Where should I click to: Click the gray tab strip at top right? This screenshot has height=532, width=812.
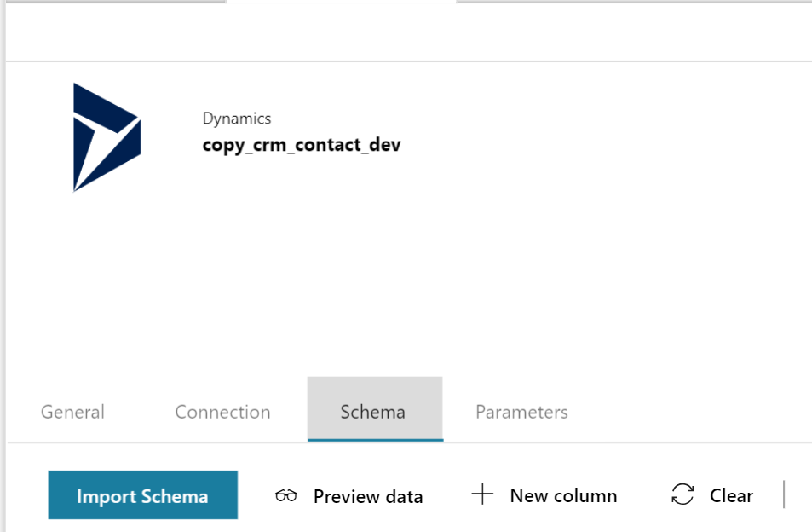[634, 2]
